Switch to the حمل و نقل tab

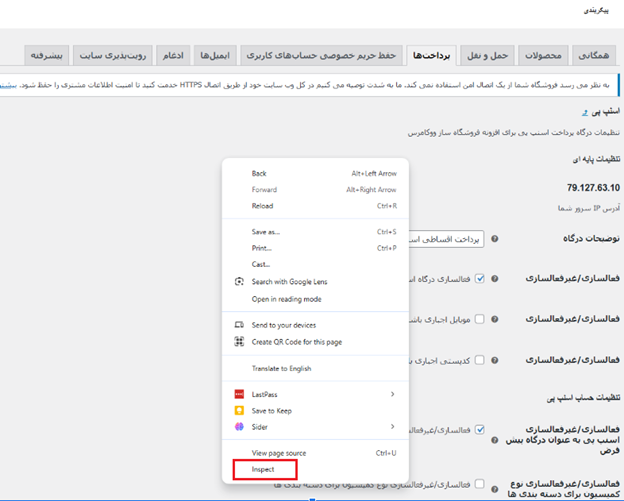[x=487, y=55]
